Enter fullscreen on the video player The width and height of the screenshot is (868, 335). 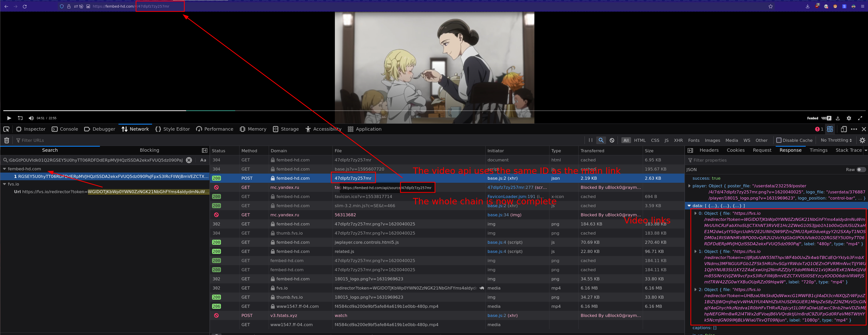(x=860, y=118)
